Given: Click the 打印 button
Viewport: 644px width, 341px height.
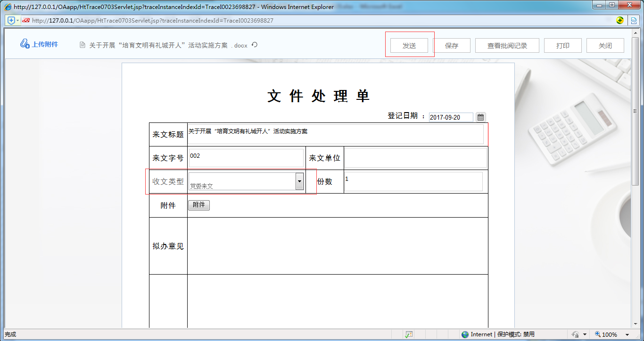Looking at the screenshot, I should click(x=562, y=45).
